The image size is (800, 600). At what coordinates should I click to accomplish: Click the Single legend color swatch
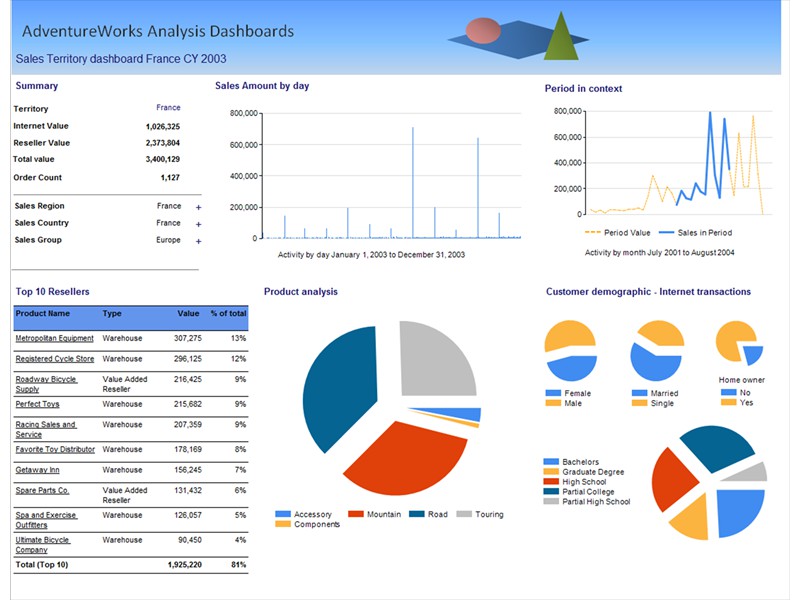click(639, 403)
